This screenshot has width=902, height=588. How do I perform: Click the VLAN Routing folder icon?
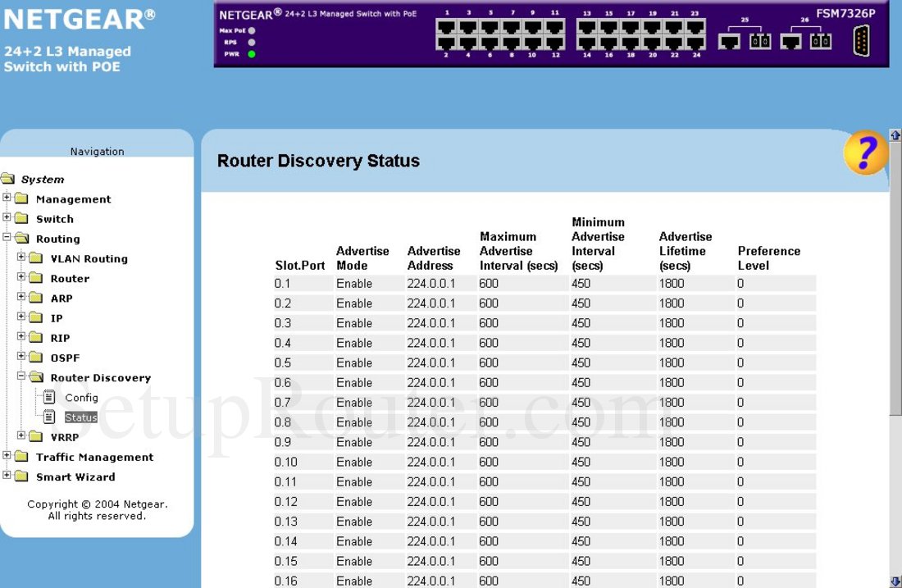pyautogui.click(x=36, y=258)
